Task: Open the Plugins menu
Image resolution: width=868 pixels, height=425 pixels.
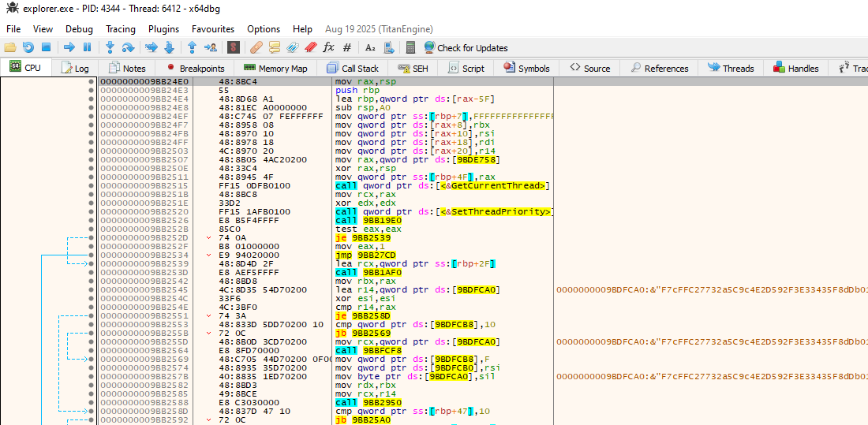Action: click(163, 28)
